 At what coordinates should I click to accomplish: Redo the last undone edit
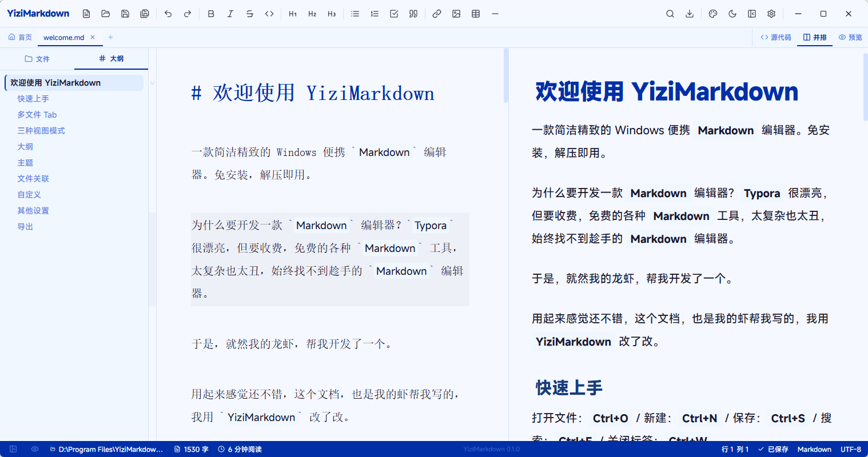pos(188,14)
